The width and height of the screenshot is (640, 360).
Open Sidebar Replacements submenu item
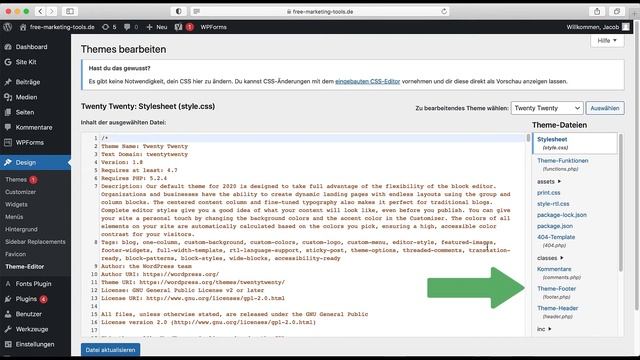coord(35,242)
